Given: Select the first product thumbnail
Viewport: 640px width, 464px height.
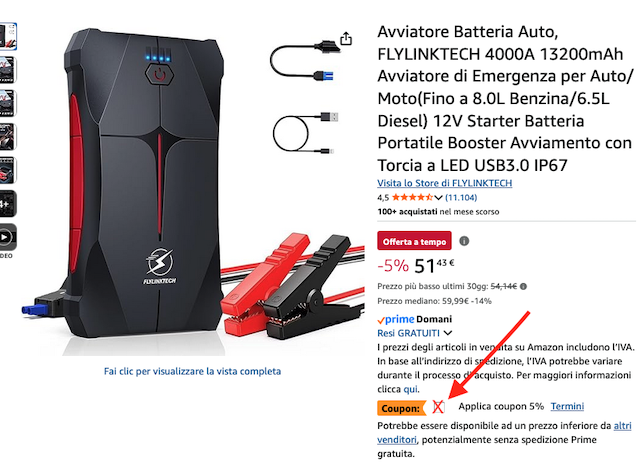Looking at the screenshot, I should 7,36.
